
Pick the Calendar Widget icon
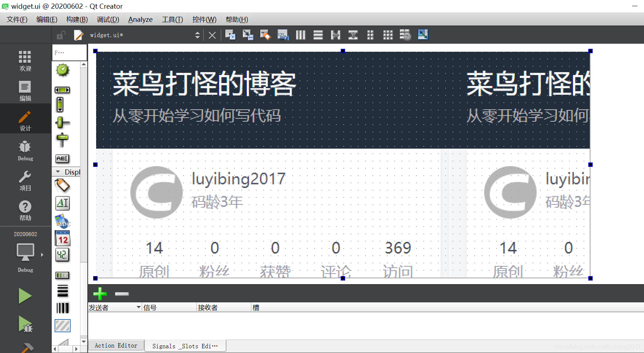pos(62,238)
